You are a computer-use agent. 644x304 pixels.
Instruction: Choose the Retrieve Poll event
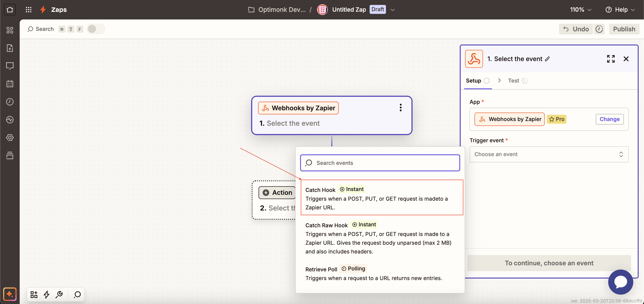(x=380, y=273)
